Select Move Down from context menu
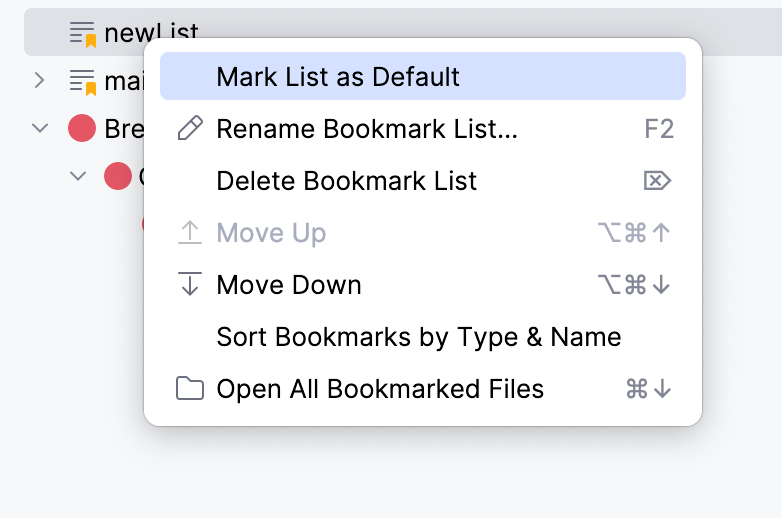The image size is (782, 518). pos(289,285)
